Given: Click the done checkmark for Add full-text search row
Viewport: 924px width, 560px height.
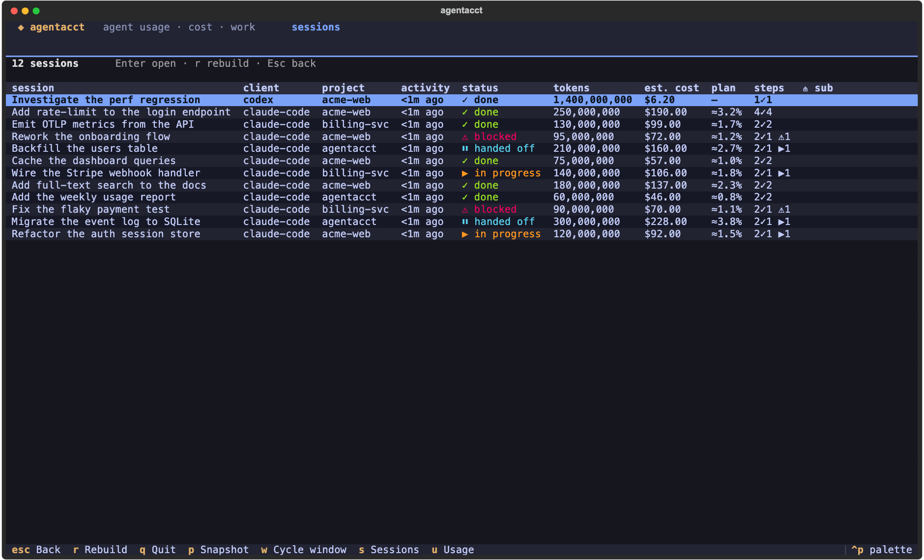Looking at the screenshot, I should point(465,186).
